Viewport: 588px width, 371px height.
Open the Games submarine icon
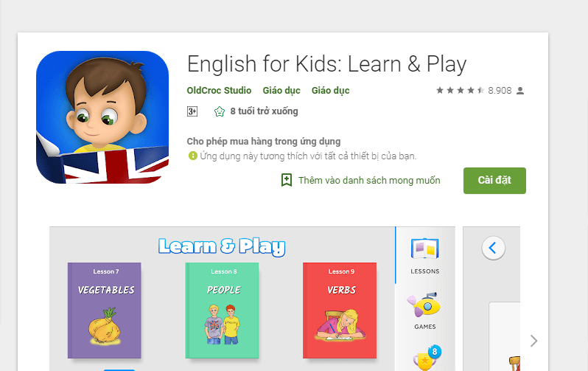pyautogui.click(x=424, y=305)
